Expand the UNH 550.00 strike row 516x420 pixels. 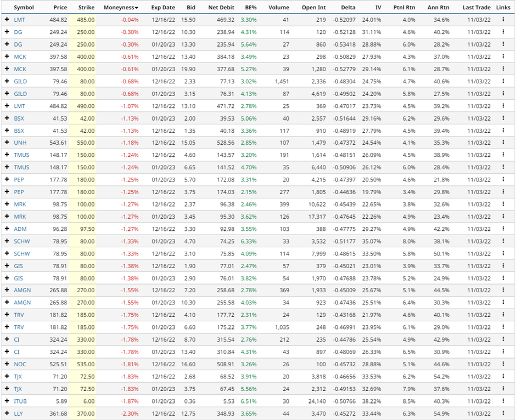(x=7, y=143)
